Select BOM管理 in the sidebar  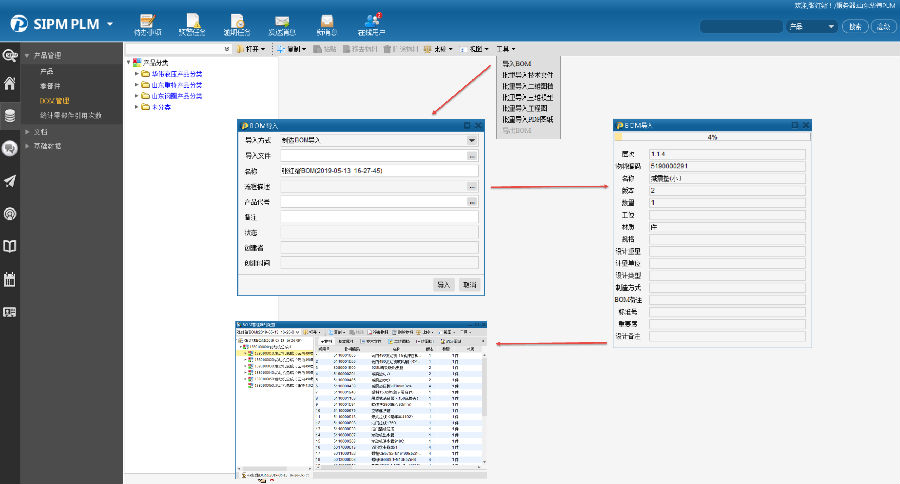tap(54, 101)
